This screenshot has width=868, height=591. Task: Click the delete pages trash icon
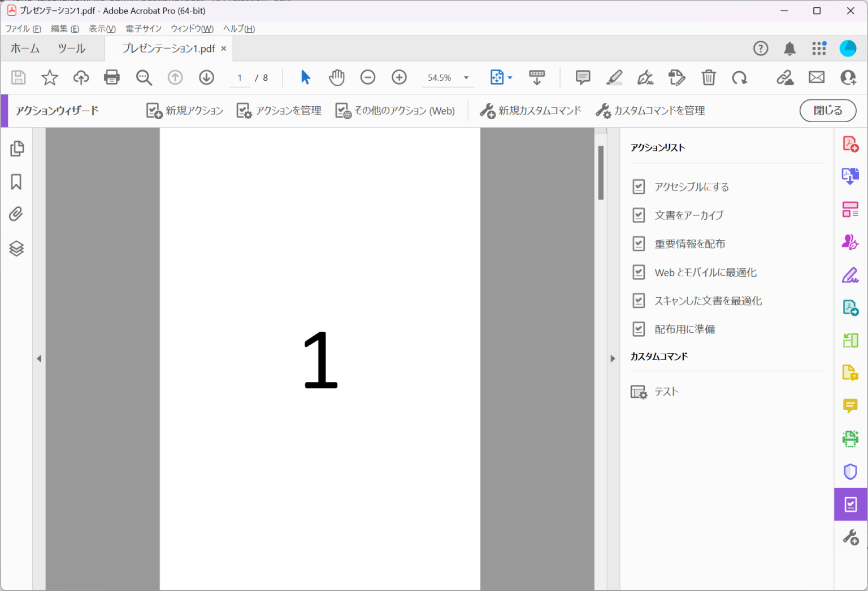[709, 77]
